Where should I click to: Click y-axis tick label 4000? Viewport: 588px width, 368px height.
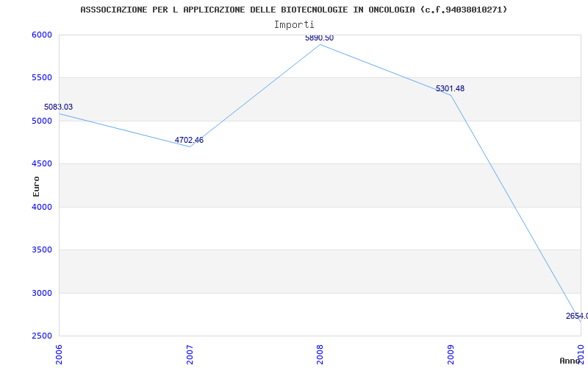coord(40,207)
